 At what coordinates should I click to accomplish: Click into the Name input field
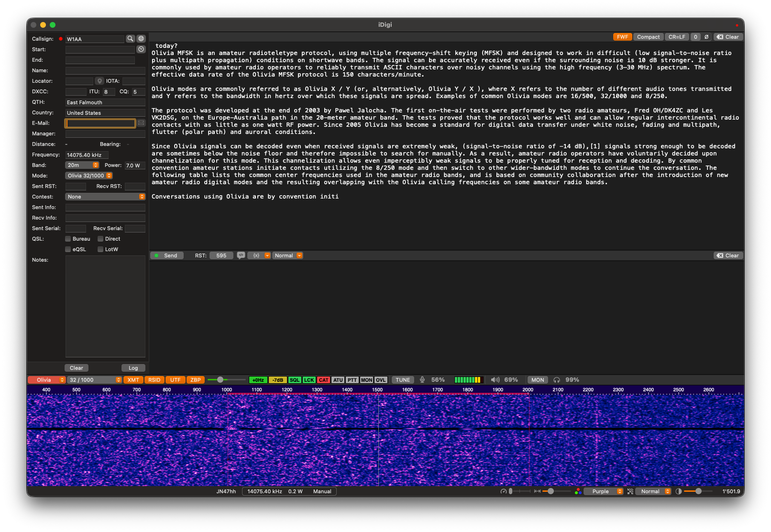(x=105, y=70)
